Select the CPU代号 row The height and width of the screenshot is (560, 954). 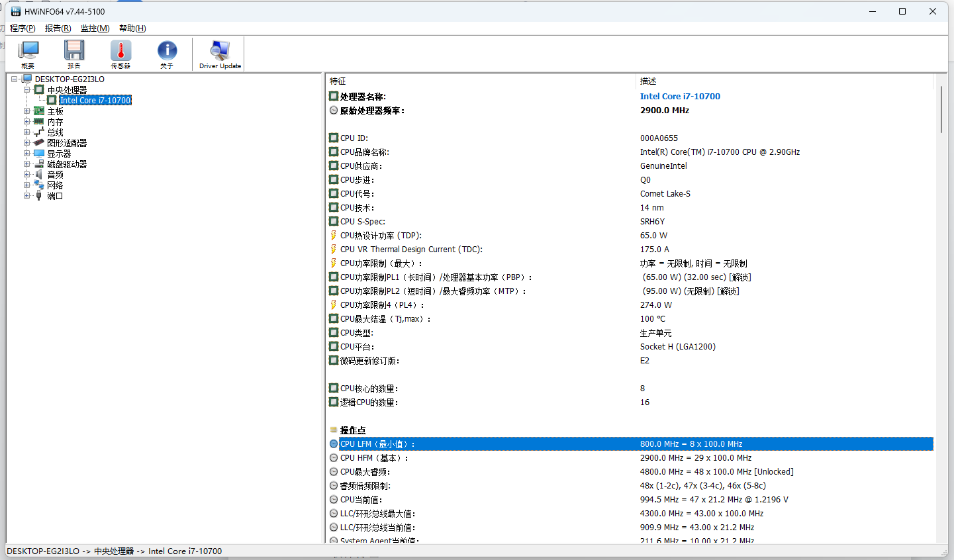[631, 194]
